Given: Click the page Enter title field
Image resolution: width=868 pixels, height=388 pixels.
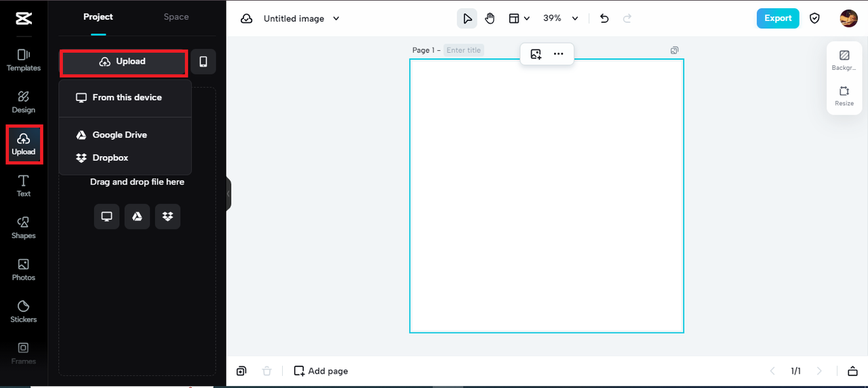Looking at the screenshot, I should pos(464,50).
